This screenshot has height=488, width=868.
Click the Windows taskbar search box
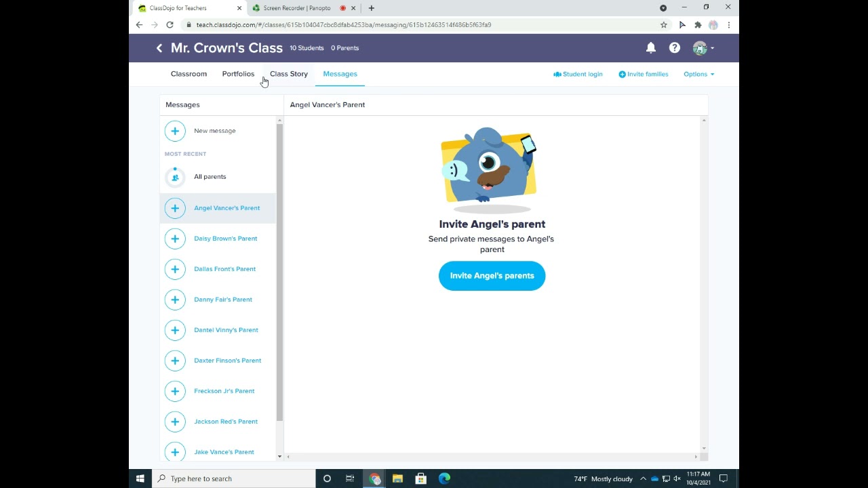[233, 479]
